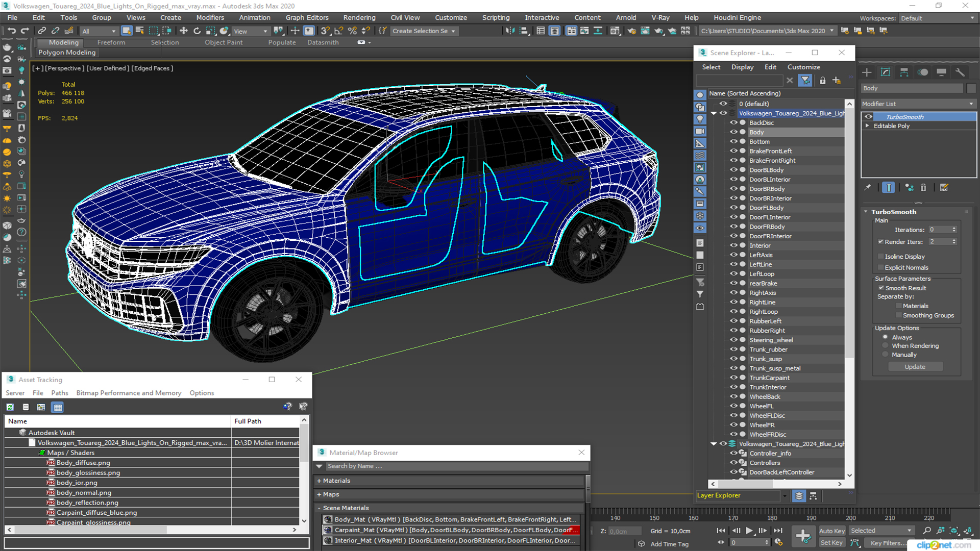Open selection filter All dropdown
The image size is (980, 551).
[99, 31]
